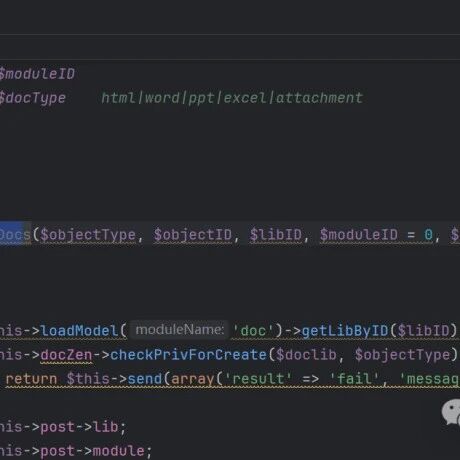Click the $doclib argument

tap(306, 355)
